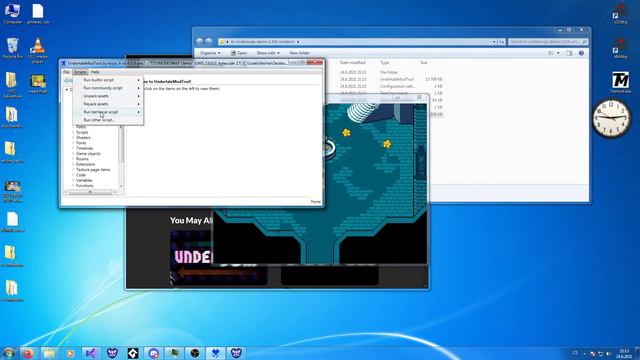Click the Undertale thumbnail under You May Also
Screen dimensions: 640x360
[x=219, y=257]
